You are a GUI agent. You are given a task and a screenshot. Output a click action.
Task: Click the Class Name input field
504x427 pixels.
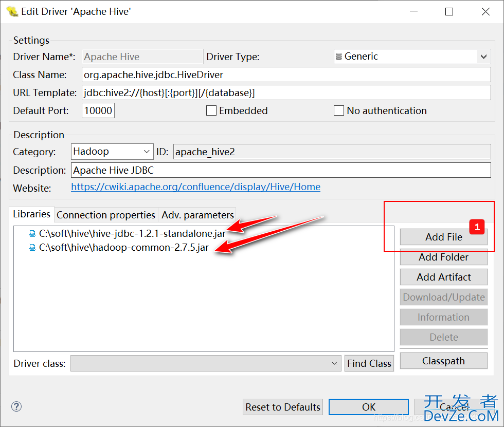(286, 75)
